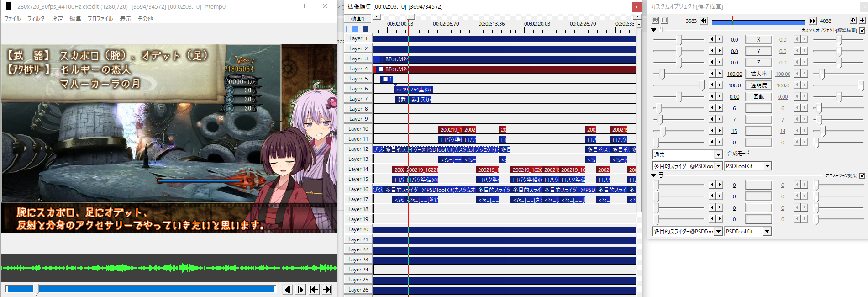Click the left 透明度 slider track
The width and height of the screenshot is (868, 297).
click(679, 85)
